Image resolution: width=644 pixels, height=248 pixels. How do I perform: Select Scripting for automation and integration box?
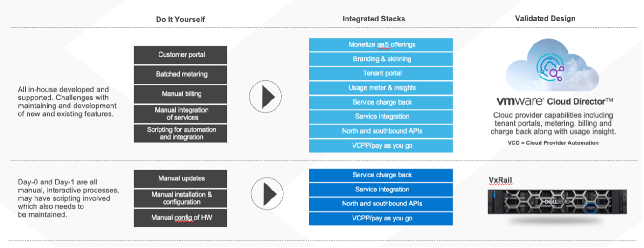(180, 133)
